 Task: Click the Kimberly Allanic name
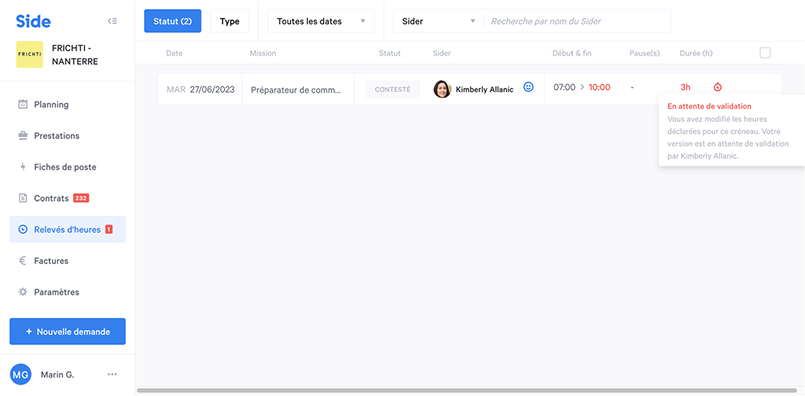tap(484, 89)
